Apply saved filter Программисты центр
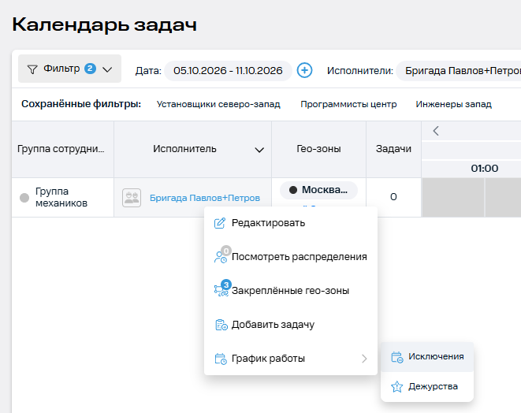 pos(349,104)
